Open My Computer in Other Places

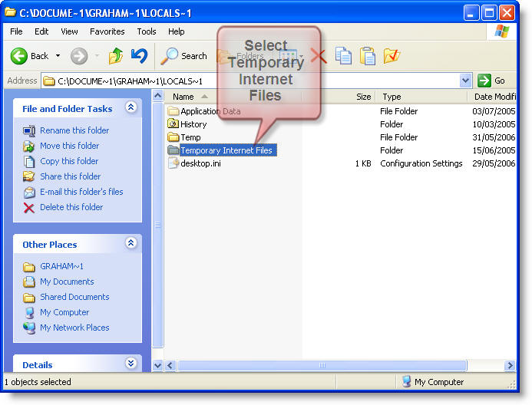[64, 312]
